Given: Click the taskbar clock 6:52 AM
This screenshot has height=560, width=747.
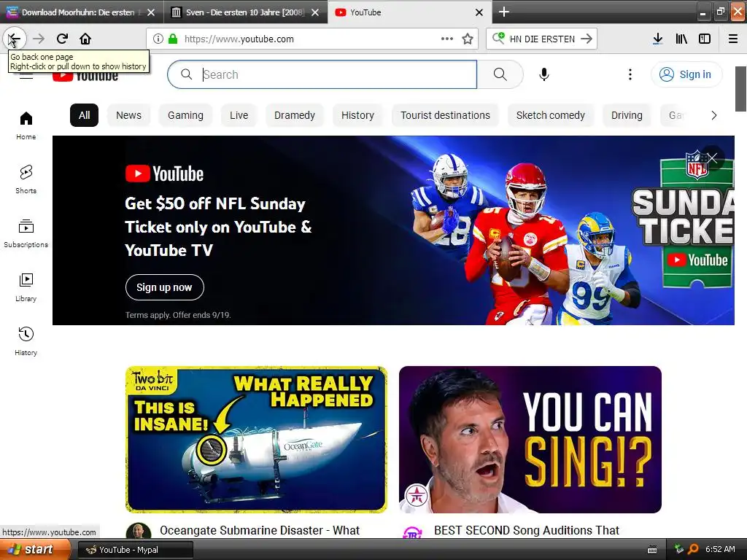Looking at the screenshot, I should point(720,549).
